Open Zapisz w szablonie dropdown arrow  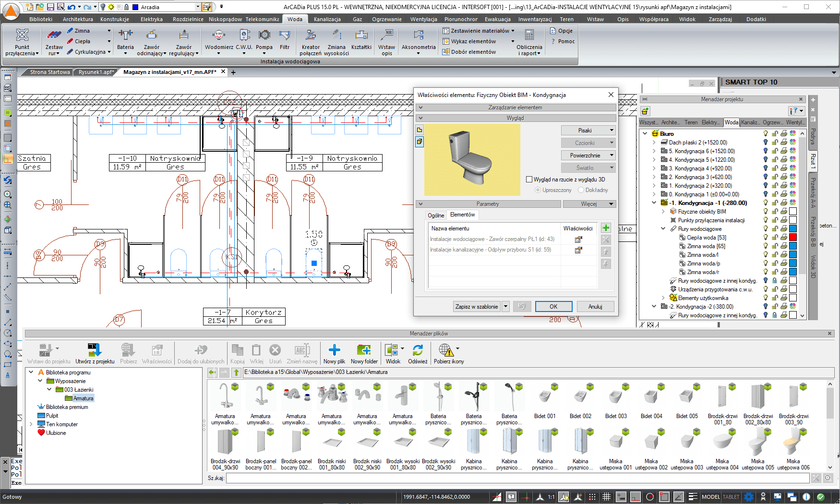coord(505,307)
